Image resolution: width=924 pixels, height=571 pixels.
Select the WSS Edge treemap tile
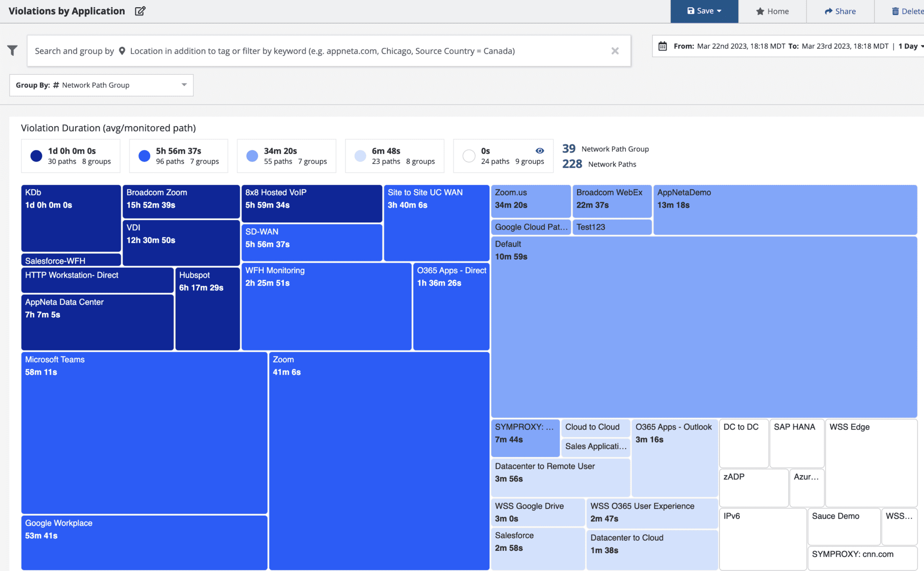click(x=871, y=462)
